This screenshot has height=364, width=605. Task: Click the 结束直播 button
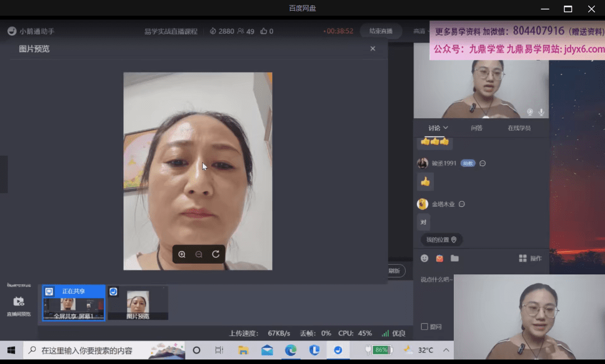point(381,31)
